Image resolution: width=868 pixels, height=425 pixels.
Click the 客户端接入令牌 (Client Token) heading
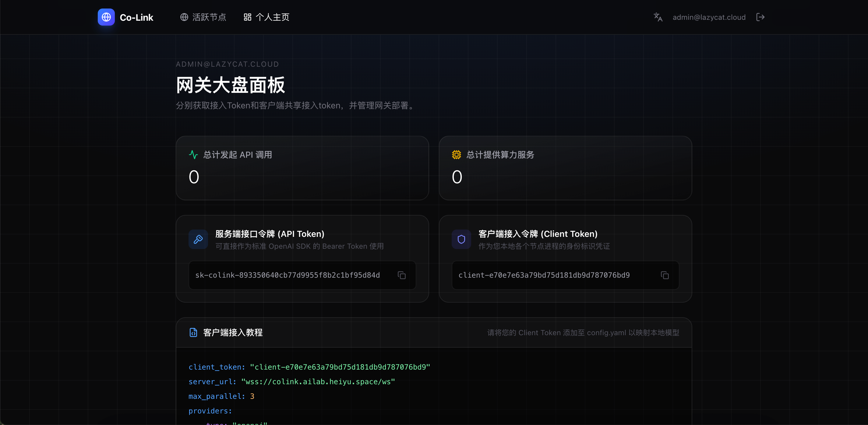tap(538, 234)
